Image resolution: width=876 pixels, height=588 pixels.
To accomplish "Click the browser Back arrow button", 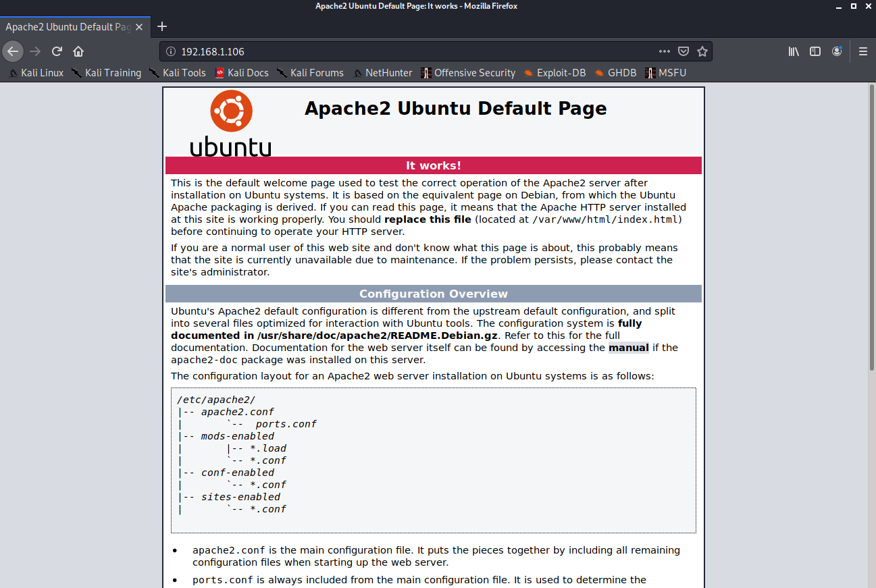I will coord(13,51).
